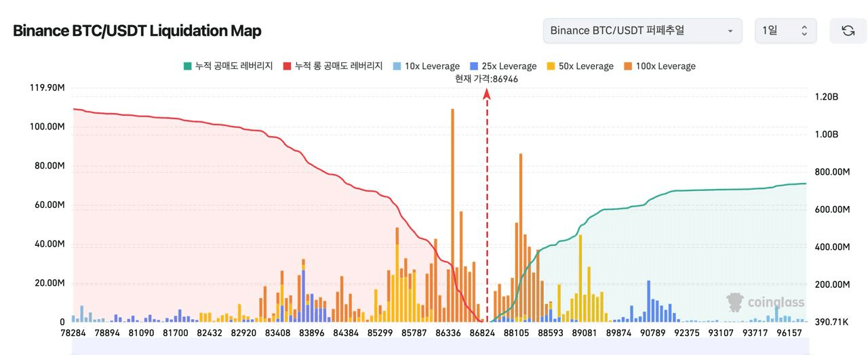Click the tallest orange bar above 86336
Screen dimensions: 868x355
click(x=452, y=215)
